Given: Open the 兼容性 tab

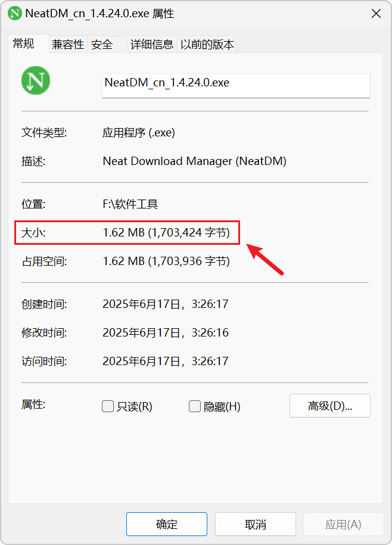Looking at the screenshot, I should [68, 45].
